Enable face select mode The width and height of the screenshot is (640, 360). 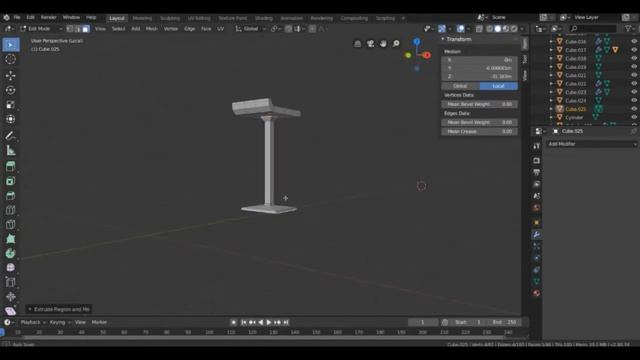86,29
